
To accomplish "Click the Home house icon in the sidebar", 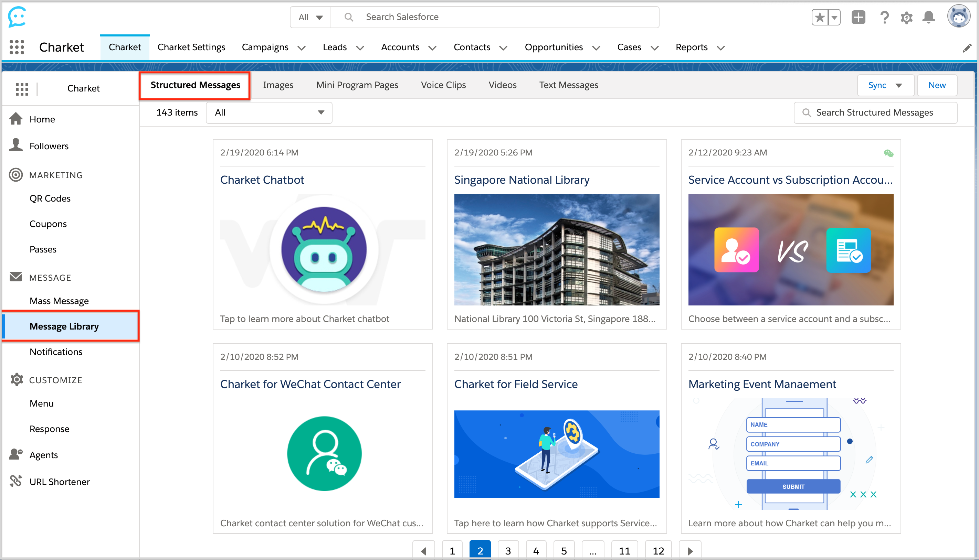I will pyautogui.click(x=16, y=119).
